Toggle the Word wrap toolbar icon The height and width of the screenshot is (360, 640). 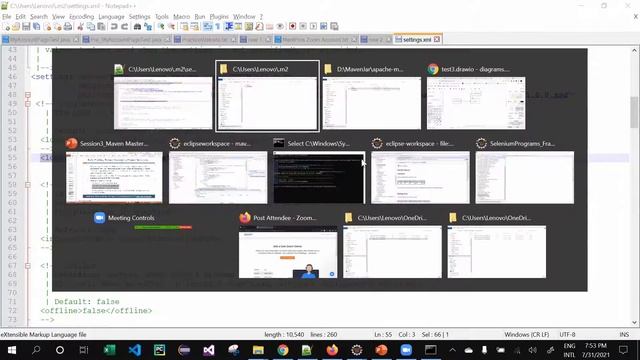tap(208, 27)
